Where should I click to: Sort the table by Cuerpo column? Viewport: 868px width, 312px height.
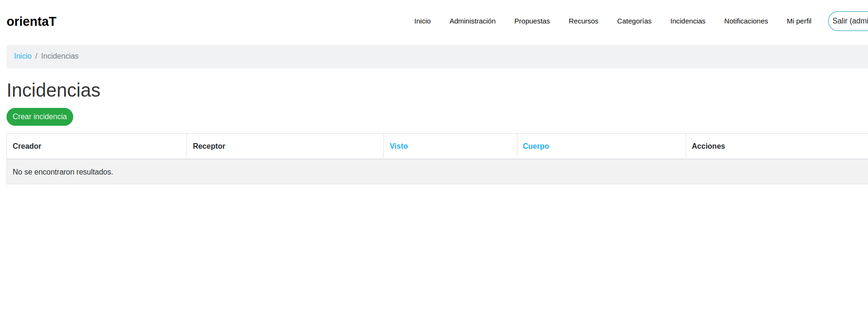click(x=536, y=146)
